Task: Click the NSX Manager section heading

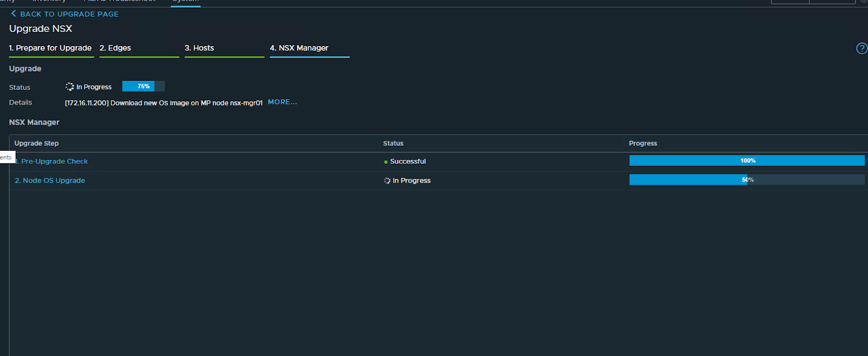Action: pos(34,122)
